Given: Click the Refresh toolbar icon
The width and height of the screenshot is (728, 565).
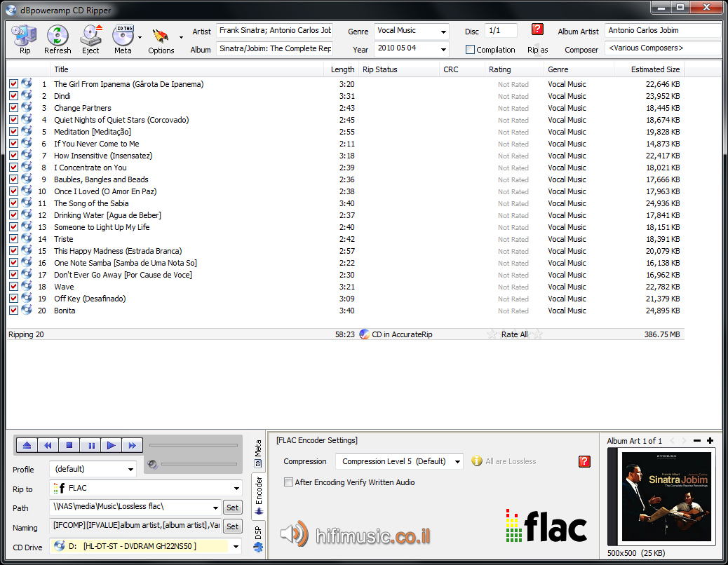Looking at the screenshot, I should point(58,36).
